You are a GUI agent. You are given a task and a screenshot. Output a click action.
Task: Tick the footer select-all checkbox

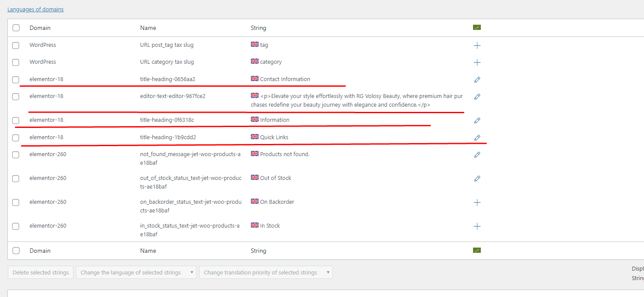click(x=16, y=251)
